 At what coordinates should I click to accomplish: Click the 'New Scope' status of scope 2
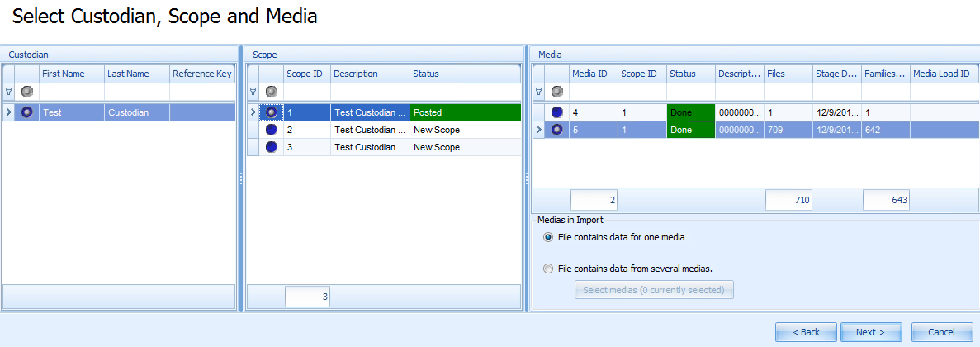pyautogui.click(x=465, y=130)
